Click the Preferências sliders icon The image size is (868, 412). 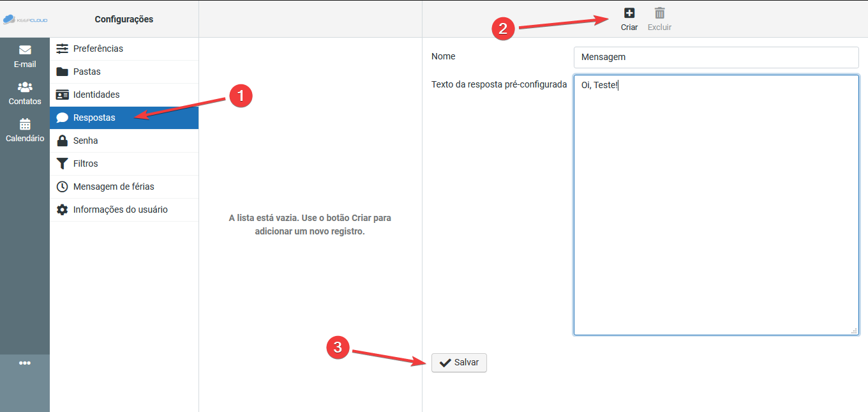click(x=62, y=49)
